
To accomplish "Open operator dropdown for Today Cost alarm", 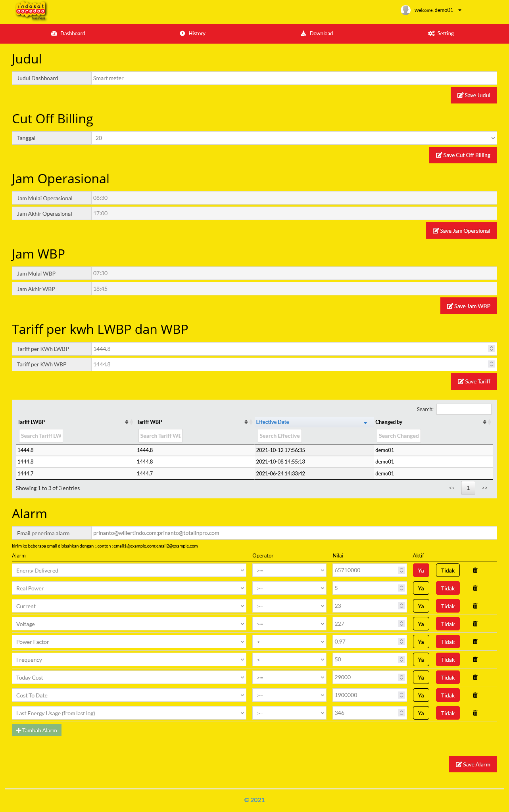I will [x=289, y=678].
